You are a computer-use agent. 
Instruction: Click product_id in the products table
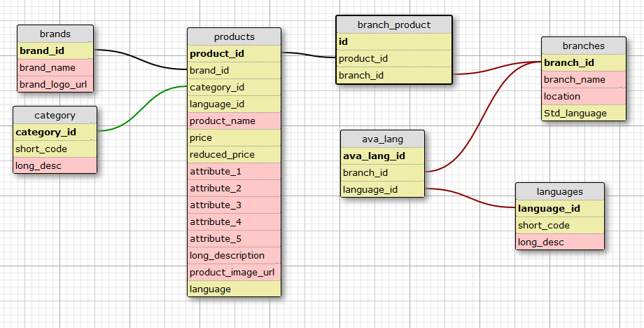(x=234, y=53)
